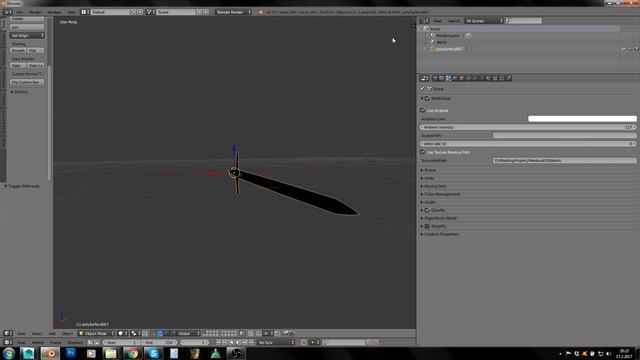Open the 3D viewport View menu

21,333
